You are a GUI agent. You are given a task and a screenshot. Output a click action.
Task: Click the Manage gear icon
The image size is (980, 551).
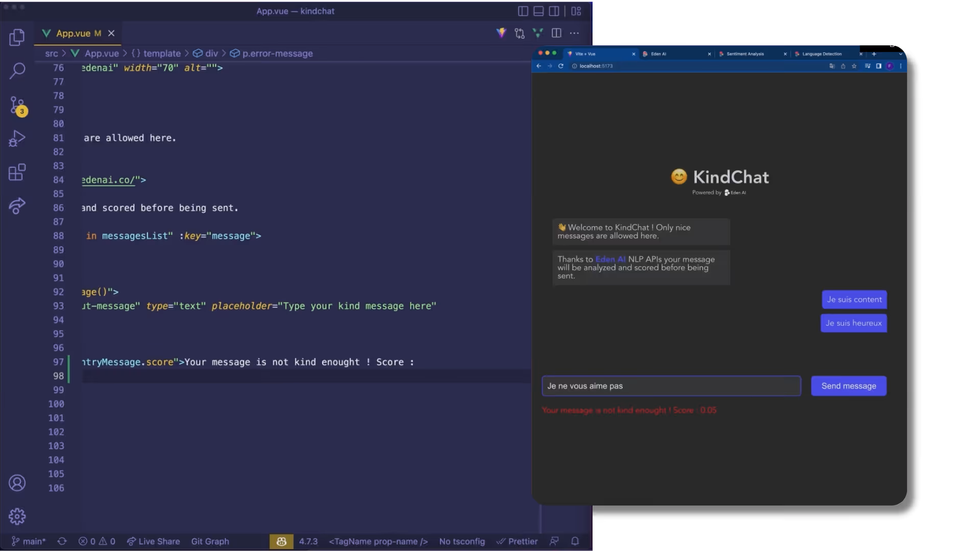pos(17,516)
